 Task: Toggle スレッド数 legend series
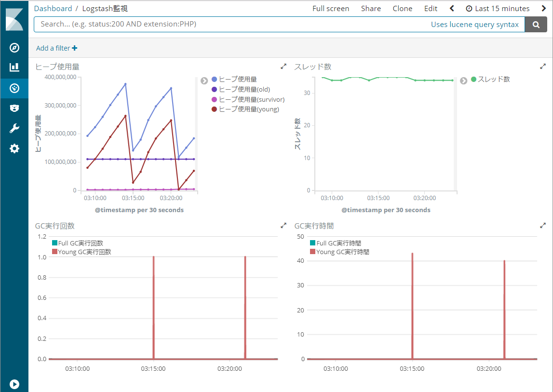pos(490,80)
